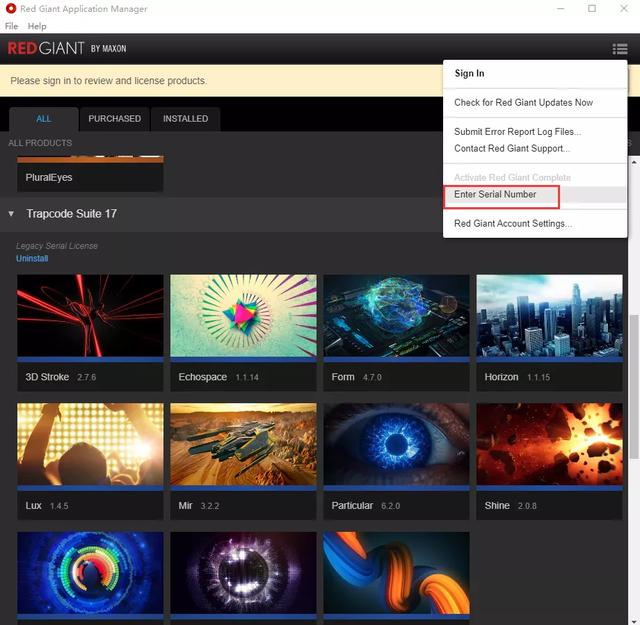This screenshot has width=640, height=625.
Task: Click the Echospace 1.1.14 label
Action: [218, 377]
